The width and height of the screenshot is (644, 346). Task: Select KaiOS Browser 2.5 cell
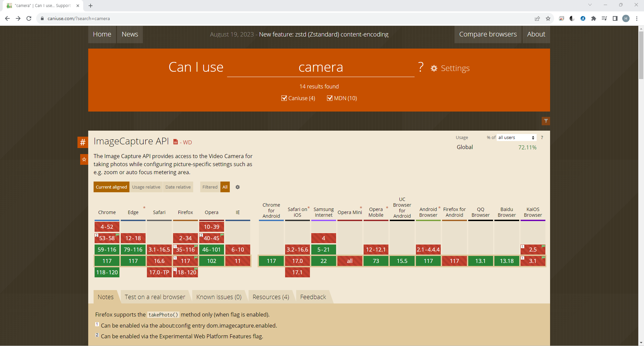tap(533, 250)
